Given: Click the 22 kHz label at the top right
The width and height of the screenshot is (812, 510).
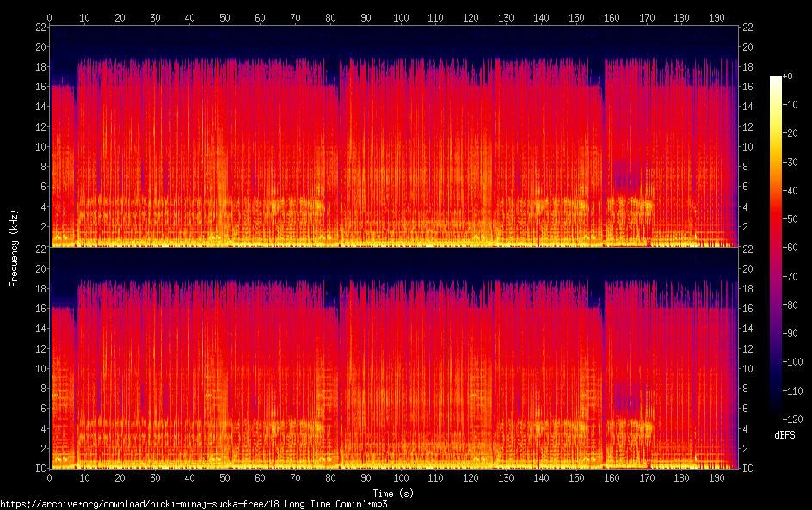Looking at the screenshot, I should click(748, 27).
